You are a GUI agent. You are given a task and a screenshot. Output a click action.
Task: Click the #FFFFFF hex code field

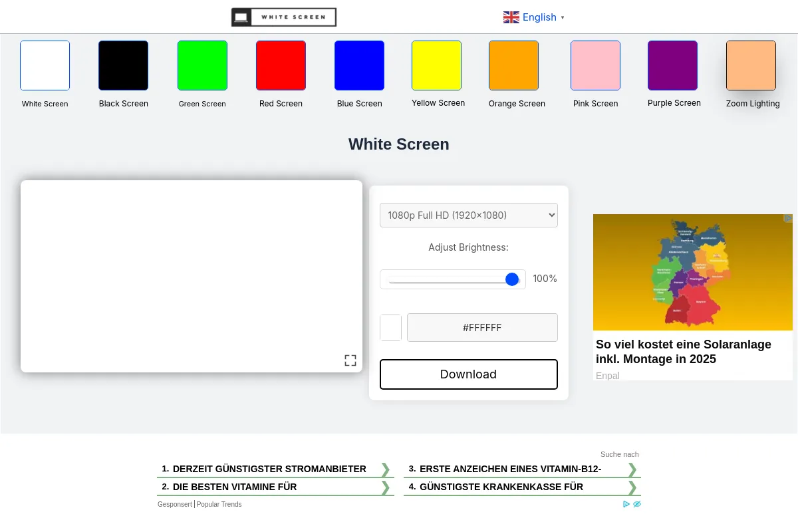(482, 328)
